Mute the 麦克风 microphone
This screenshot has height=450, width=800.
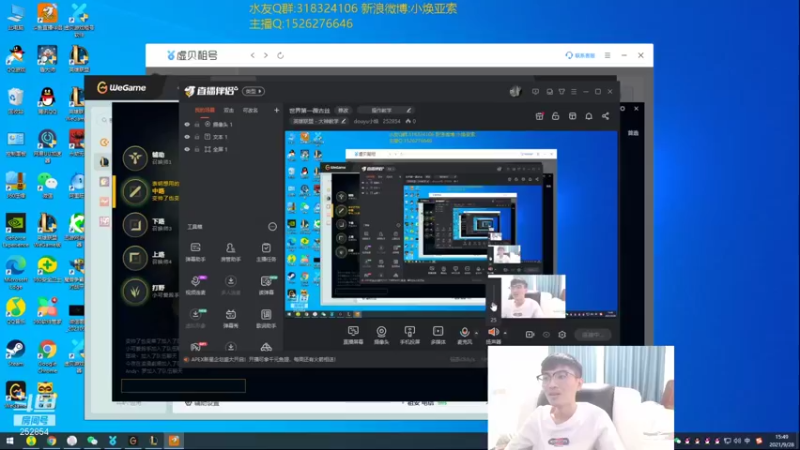click(464, 335)
